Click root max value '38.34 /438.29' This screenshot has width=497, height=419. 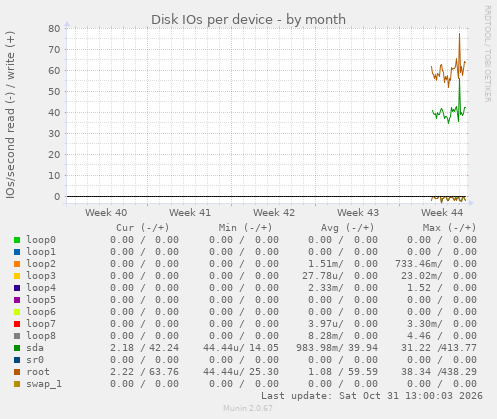click(x=439, y=372)
